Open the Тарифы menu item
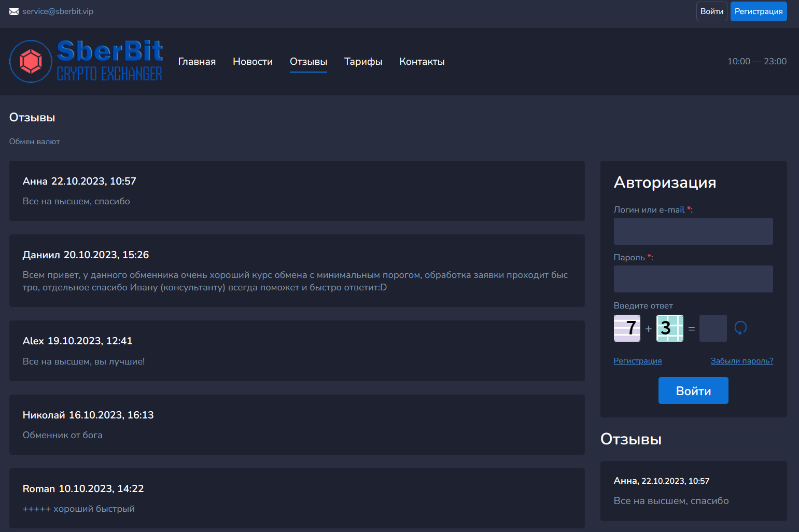 tap(363, 62)
